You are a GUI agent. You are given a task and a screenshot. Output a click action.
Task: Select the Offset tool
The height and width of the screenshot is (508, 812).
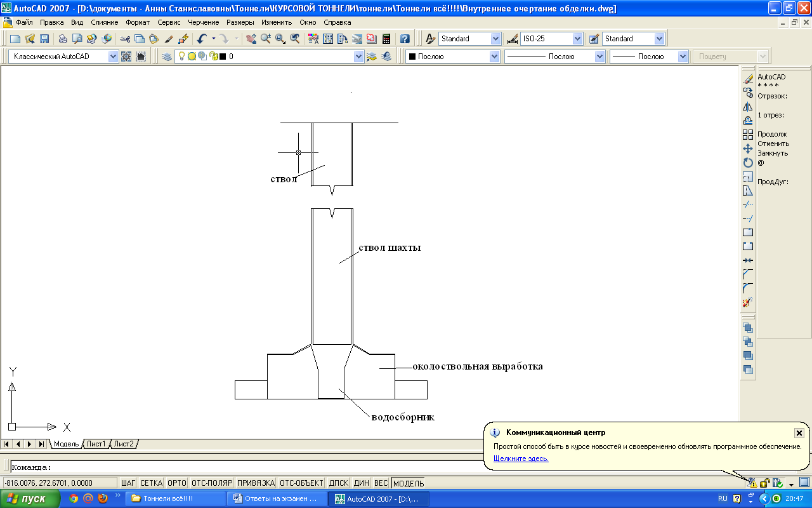[x=748, y=121]
